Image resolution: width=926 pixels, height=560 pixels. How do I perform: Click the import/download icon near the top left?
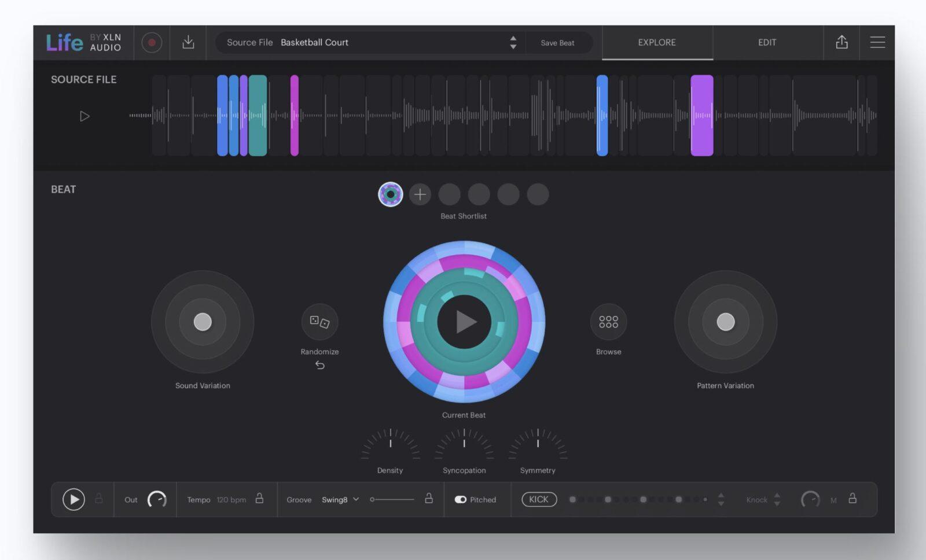(x=188, y=42)
